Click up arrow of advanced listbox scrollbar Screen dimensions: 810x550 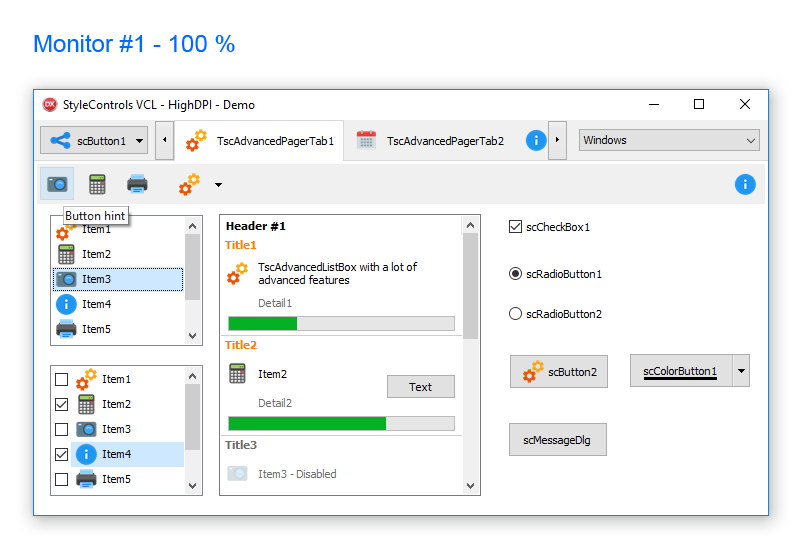pyautogui.click(x=470, y=225)
